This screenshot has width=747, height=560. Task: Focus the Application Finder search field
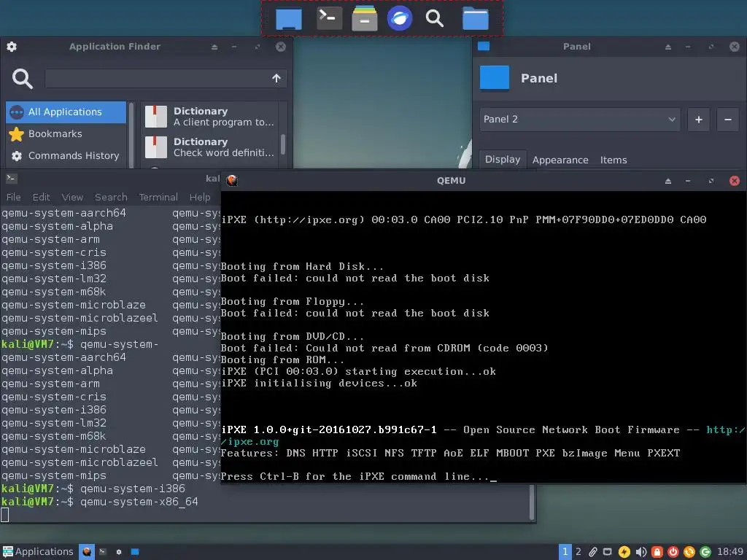(166, 78)
